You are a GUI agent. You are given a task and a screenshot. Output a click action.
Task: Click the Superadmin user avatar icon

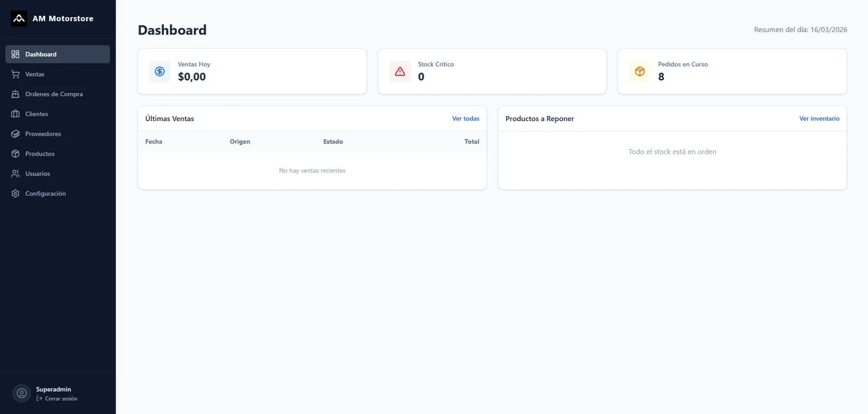[x=22, y=393]
